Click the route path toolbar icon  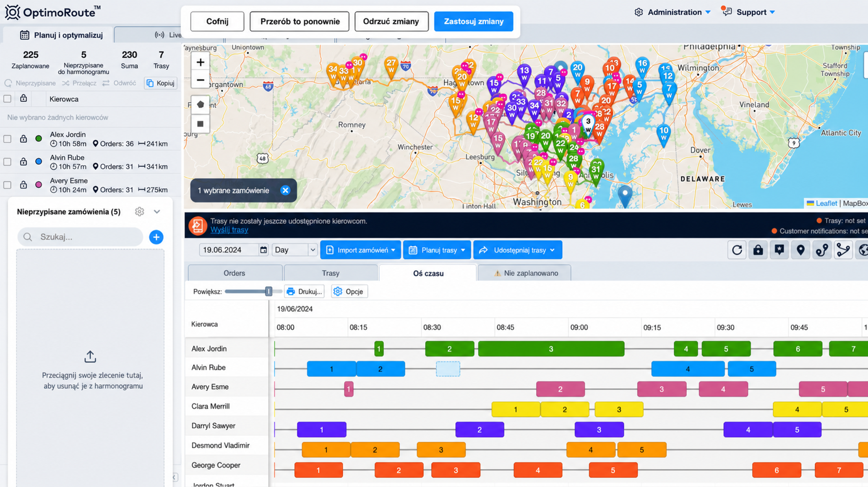tap(822, 250)
